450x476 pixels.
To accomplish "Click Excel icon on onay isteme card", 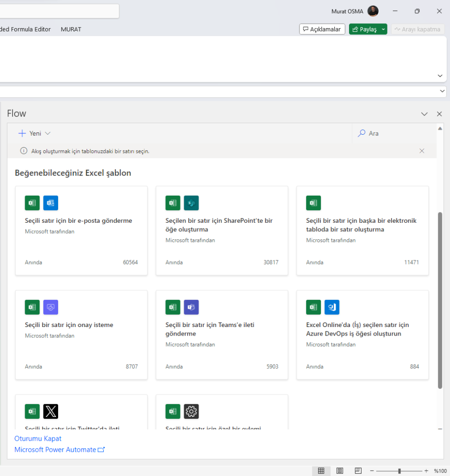I will point(32,307).
